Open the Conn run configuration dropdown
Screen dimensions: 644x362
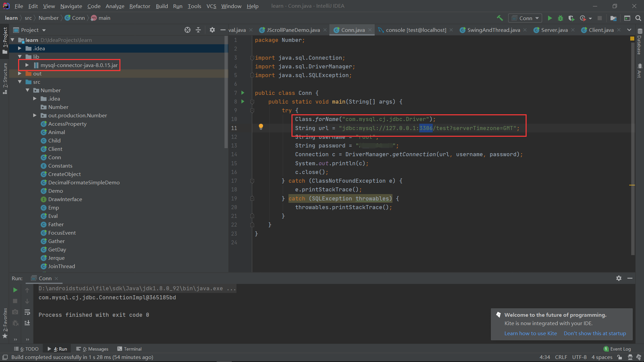pyautogui.click(x=525, y=18)
